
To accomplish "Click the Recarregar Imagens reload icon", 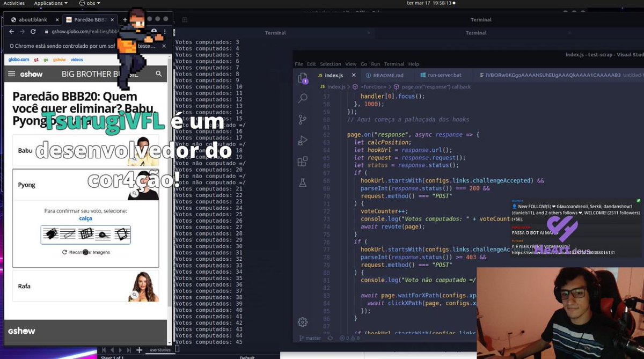I will 64,252.
